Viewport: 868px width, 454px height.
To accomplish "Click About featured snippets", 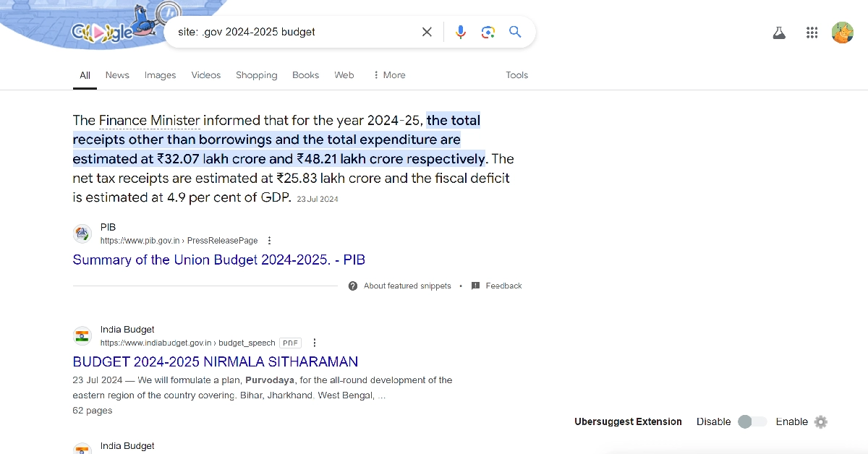I will click(x=407, y=286).
